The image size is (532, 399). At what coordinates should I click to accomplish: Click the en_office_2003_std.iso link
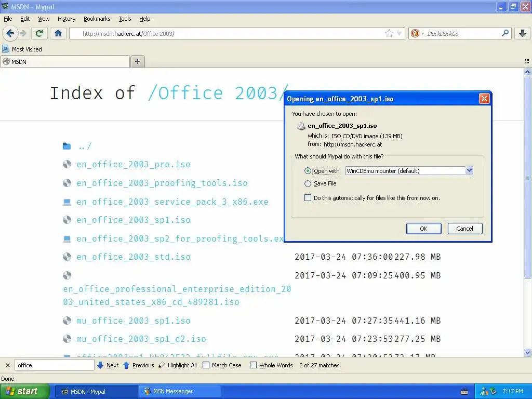(134, 257)
